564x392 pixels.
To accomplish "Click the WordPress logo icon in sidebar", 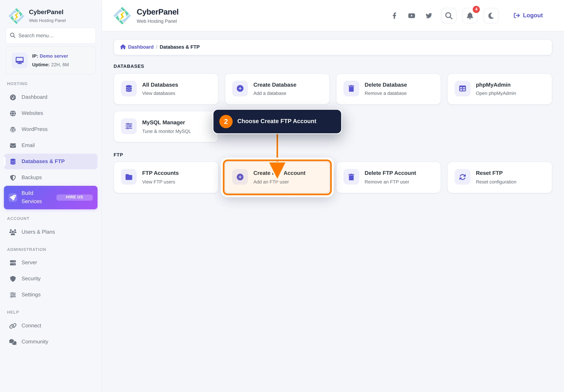I will pyautogui.click(x=13, y=130).
